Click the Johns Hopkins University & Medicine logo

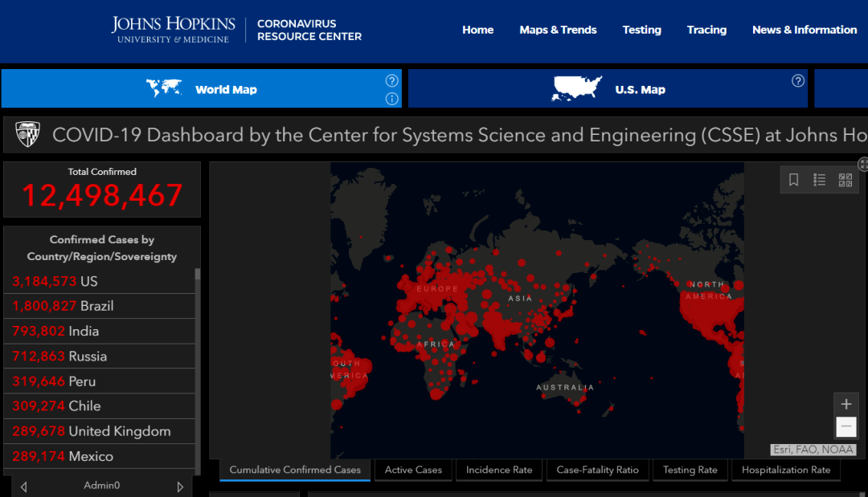coord(174,30)
